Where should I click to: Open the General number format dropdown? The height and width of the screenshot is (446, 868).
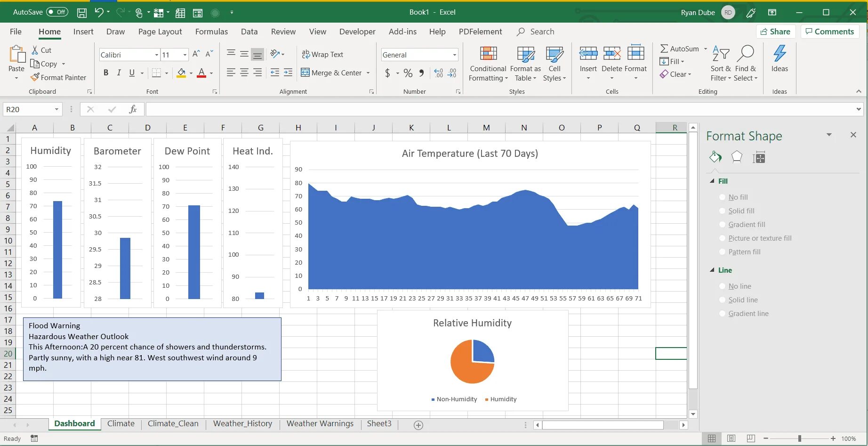454,55
